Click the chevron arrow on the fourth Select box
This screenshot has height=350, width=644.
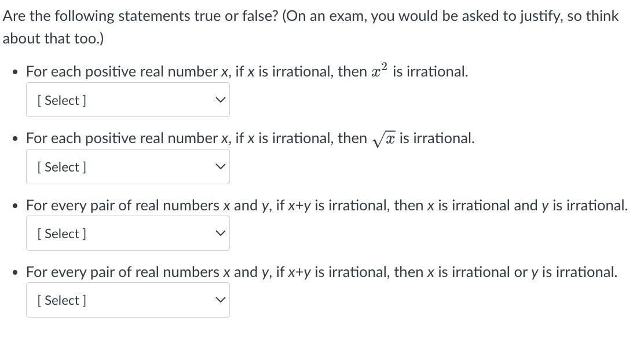click(x=219, y=300)
